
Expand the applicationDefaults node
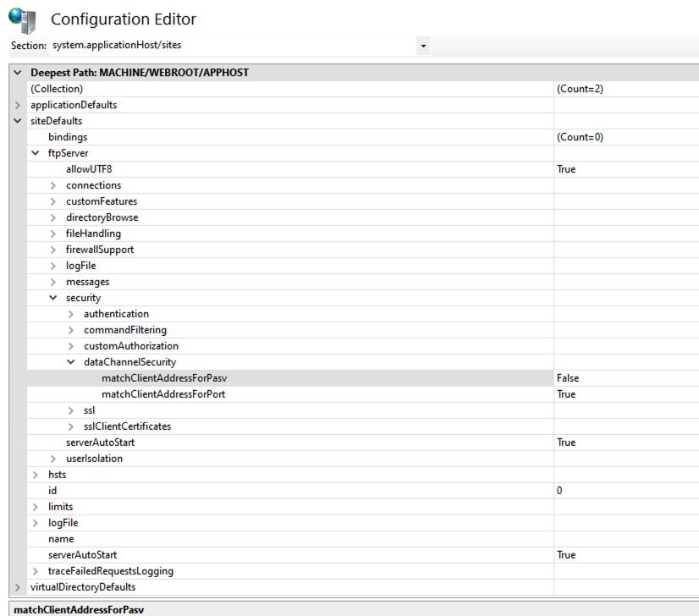pyautogui.click(x=16, y=104)
